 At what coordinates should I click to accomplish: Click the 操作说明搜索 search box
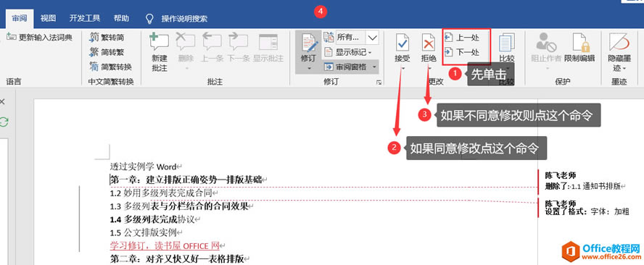(177, 18)
